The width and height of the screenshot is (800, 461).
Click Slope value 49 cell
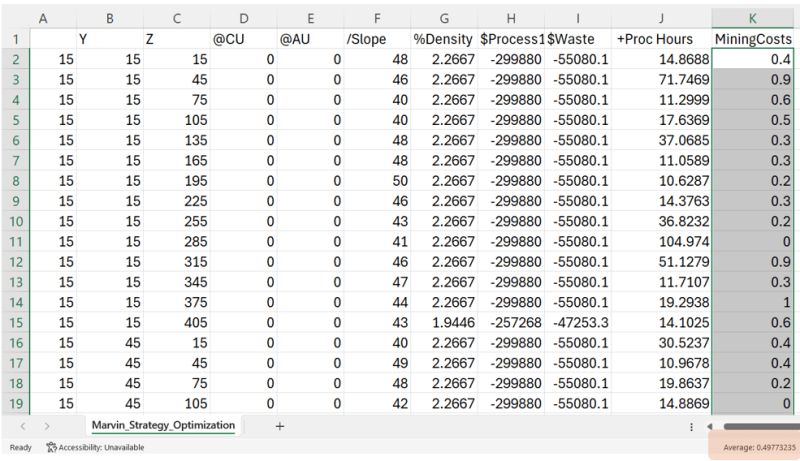click(378, 363)
